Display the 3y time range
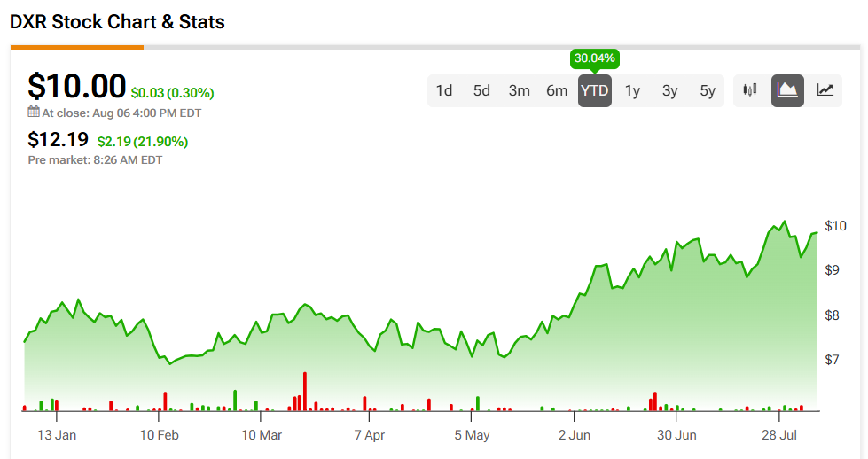The height and width of the screenshot is (459, 868). tap(669, 90)
